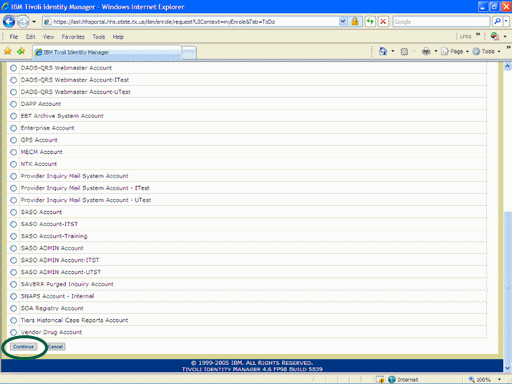Open the View menu
The width and height of the screenshot is (512, 384).
click(48, 37)
